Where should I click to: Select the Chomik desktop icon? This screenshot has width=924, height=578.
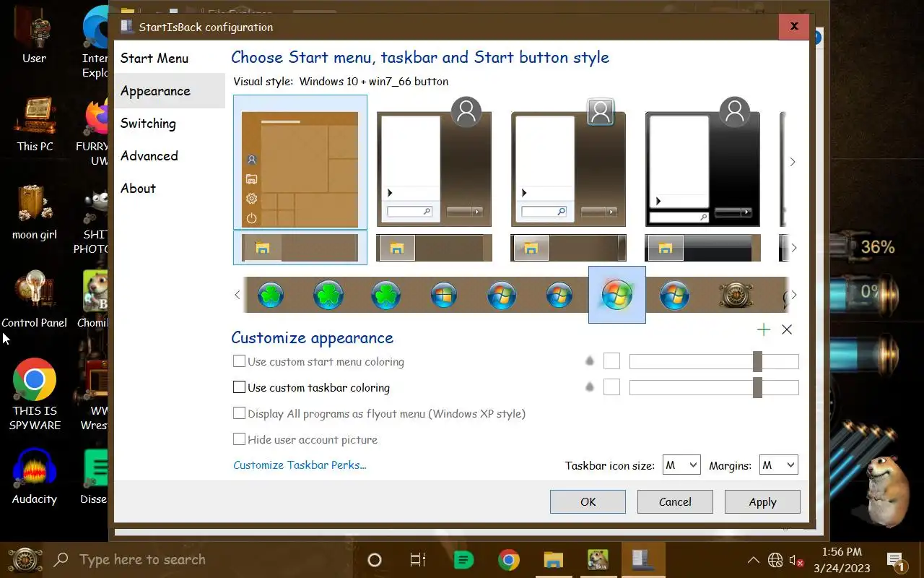click(x=94, y=299)
